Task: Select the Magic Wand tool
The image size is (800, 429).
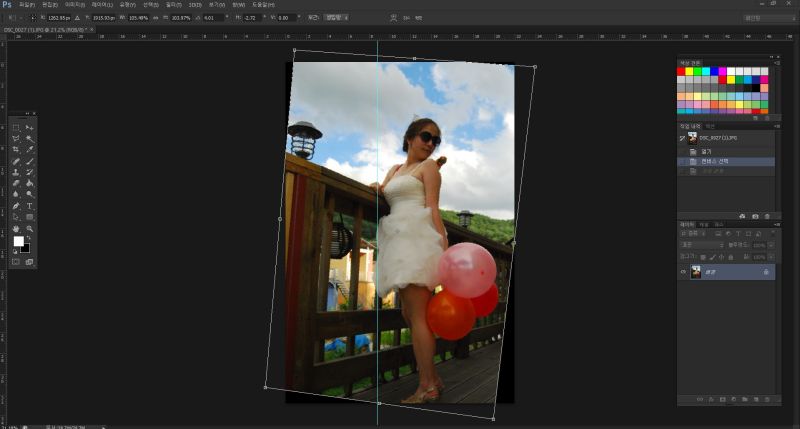Action: point(30,139)
